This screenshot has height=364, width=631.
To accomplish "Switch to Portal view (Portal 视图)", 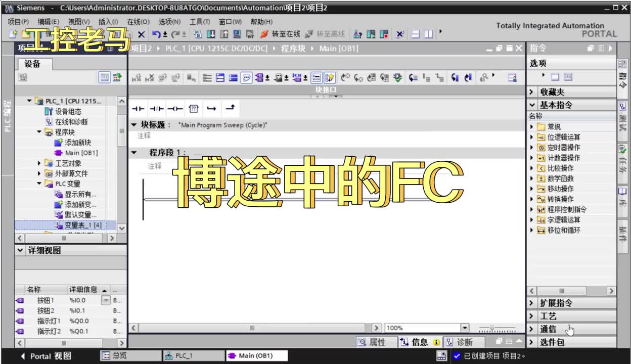I will coord(46,356).
